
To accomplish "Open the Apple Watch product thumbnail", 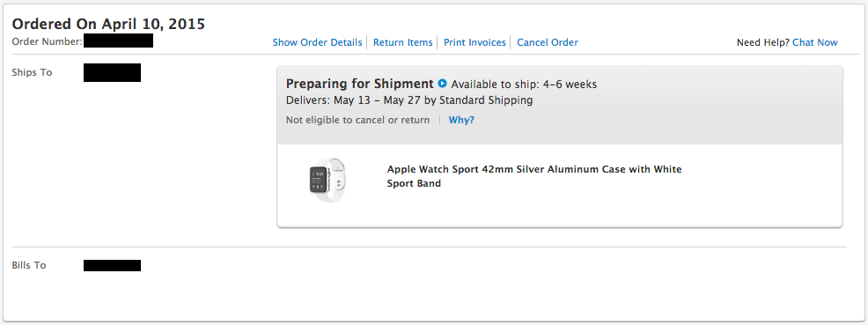I will point(327,180).
